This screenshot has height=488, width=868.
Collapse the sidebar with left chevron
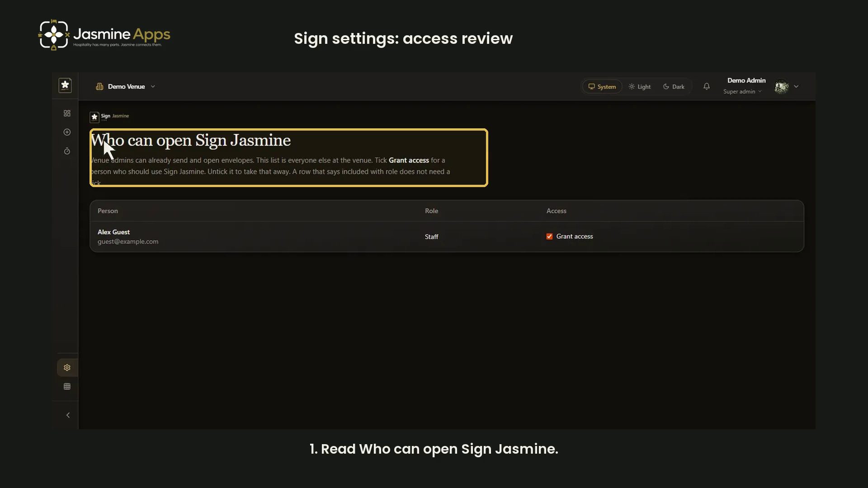[68, 415]
